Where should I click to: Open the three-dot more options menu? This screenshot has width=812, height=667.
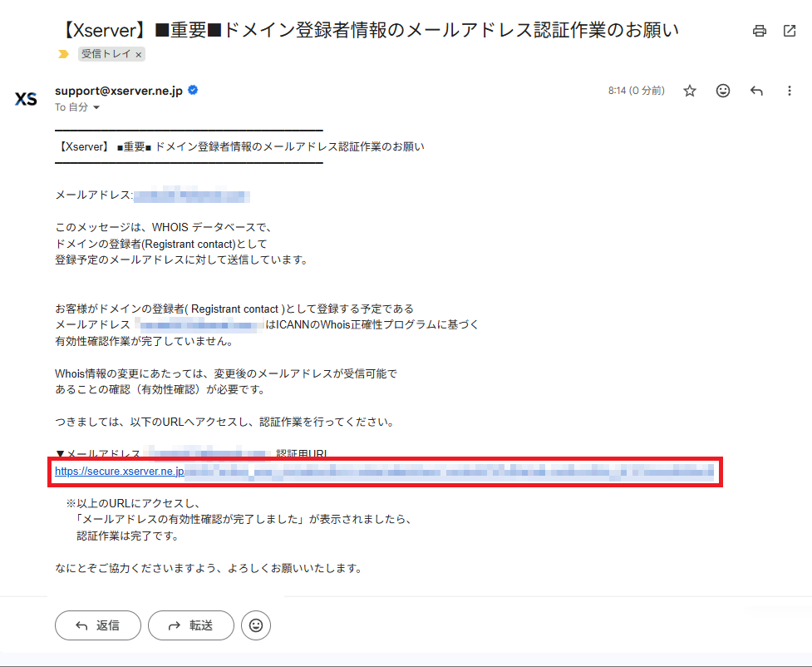[x=789, y=91]
